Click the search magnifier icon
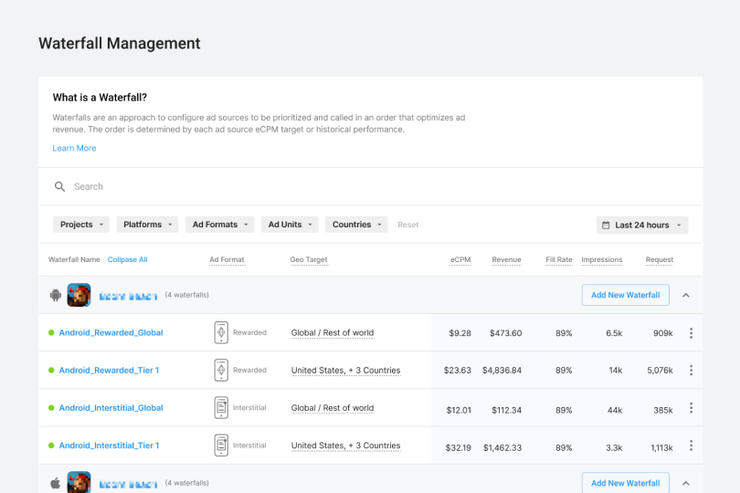Viewport: 740px width, 493px height. coord(60,187)
